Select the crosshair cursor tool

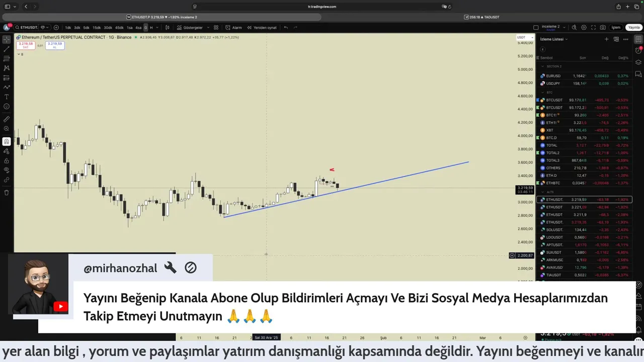point(7,39)
